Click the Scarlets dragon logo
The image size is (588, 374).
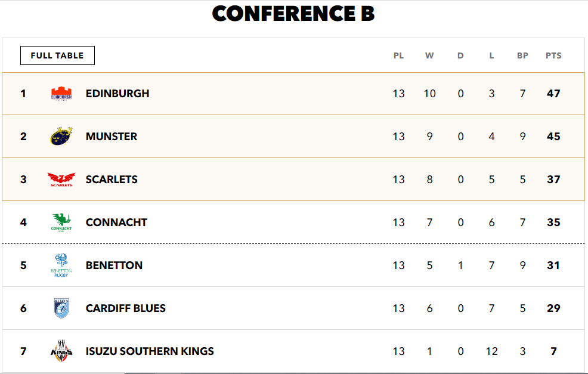point(61,180)
